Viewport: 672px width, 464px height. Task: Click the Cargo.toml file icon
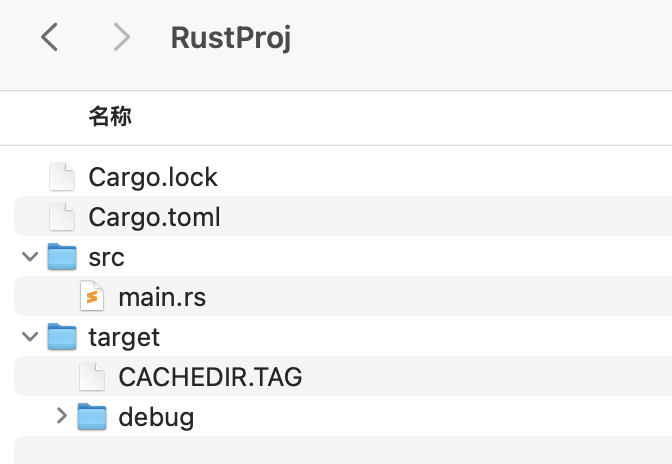tap(62, 216)
